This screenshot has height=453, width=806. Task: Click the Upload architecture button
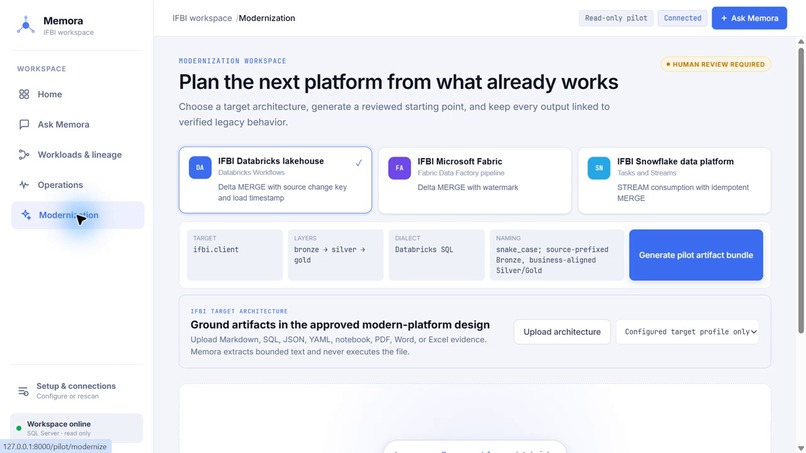coord(562,332)
